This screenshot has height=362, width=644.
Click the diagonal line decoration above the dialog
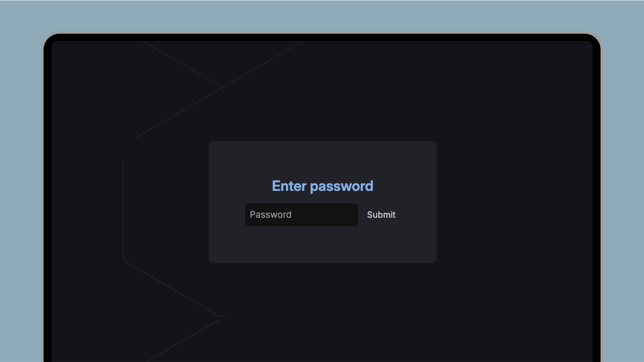point(220,89)
